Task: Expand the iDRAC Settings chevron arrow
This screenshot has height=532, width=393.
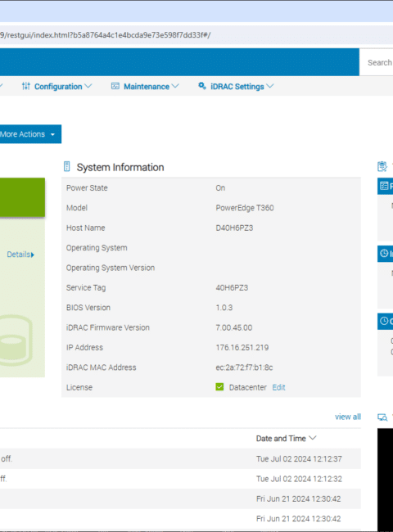Action: pyautogui.click(x=270, y=86)
